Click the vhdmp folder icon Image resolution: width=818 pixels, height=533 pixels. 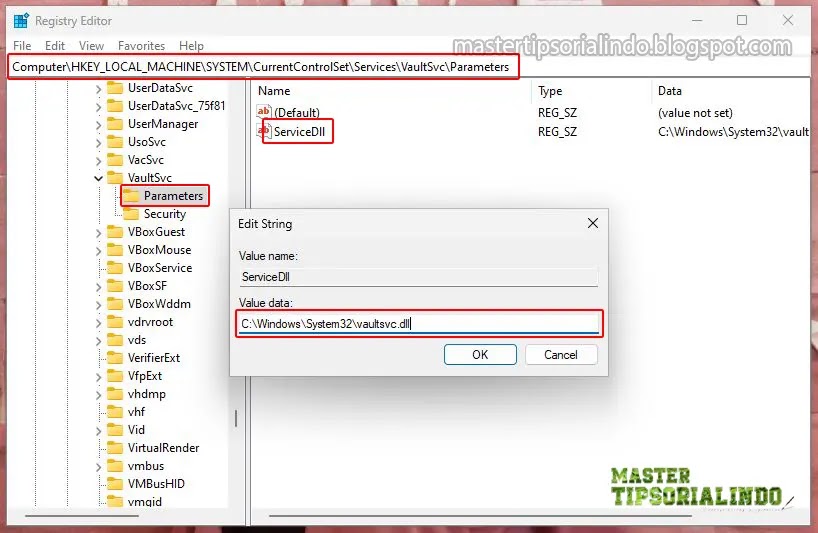click(x=115, y=394)
